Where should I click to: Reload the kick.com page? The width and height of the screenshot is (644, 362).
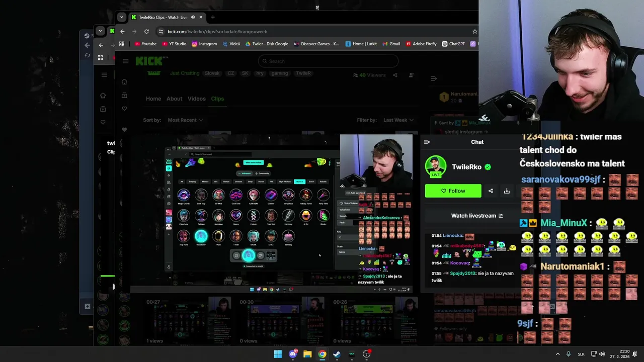146,31
